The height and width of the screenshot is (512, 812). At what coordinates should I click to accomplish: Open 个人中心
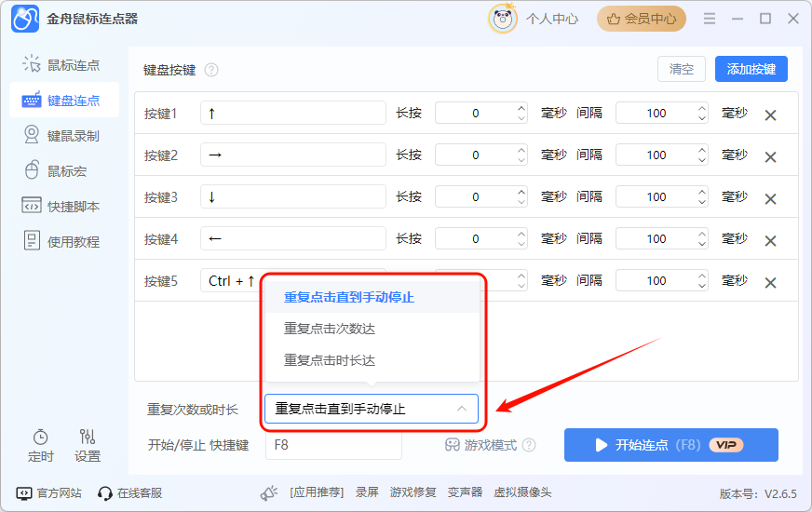click(552, 20)
